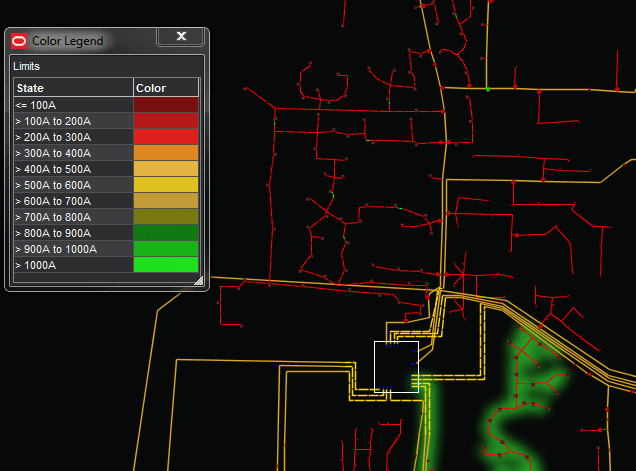
Task: Click the Color Legend resize grip
Action: pyautogui.click(x=198, y=281)
